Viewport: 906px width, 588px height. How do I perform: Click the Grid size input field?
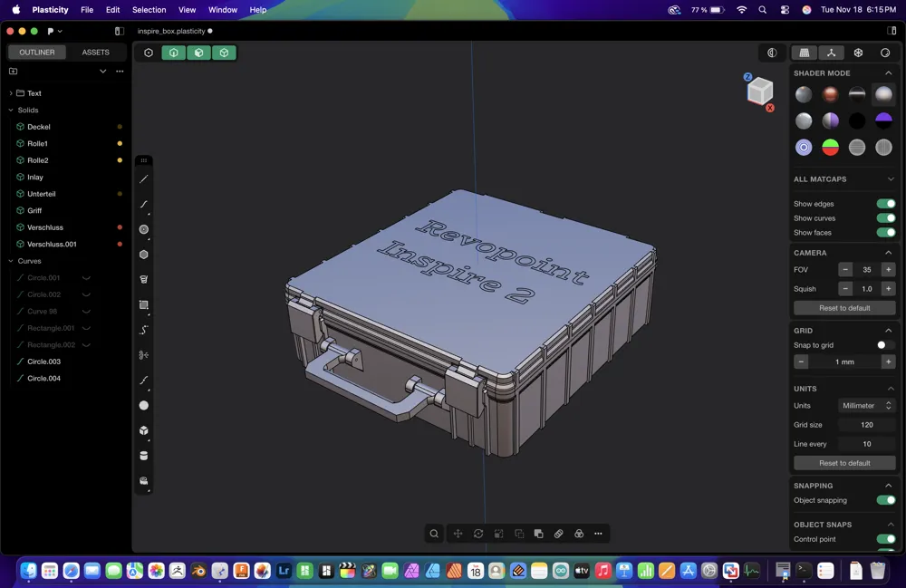pyautogui.click(x=867, y=425)
